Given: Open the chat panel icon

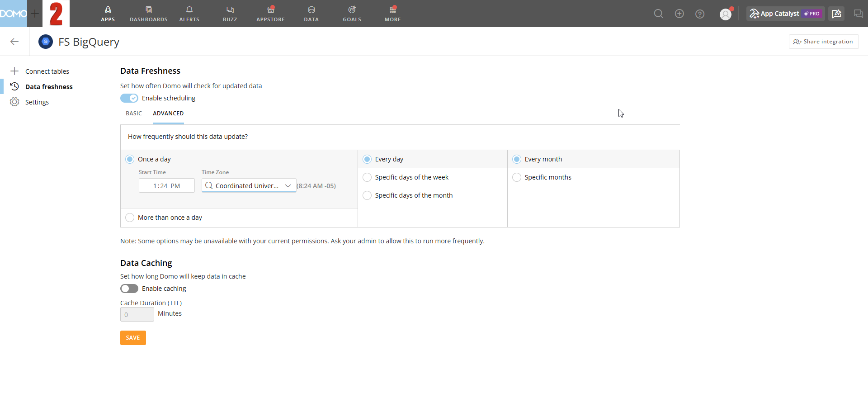Looking at the screenshot, I should point(858,14).
